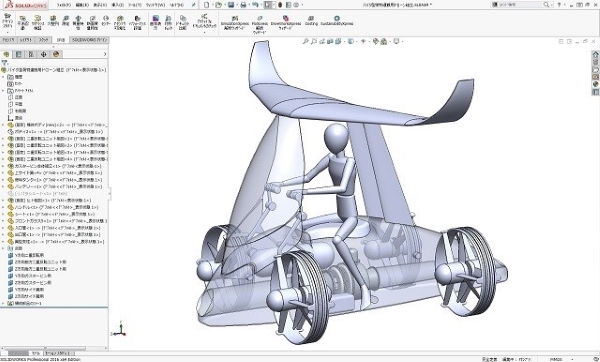Open the DisplayManager appearance sphere tab
The width and height of the screenshot is (600, 362).
pos(56,54)
